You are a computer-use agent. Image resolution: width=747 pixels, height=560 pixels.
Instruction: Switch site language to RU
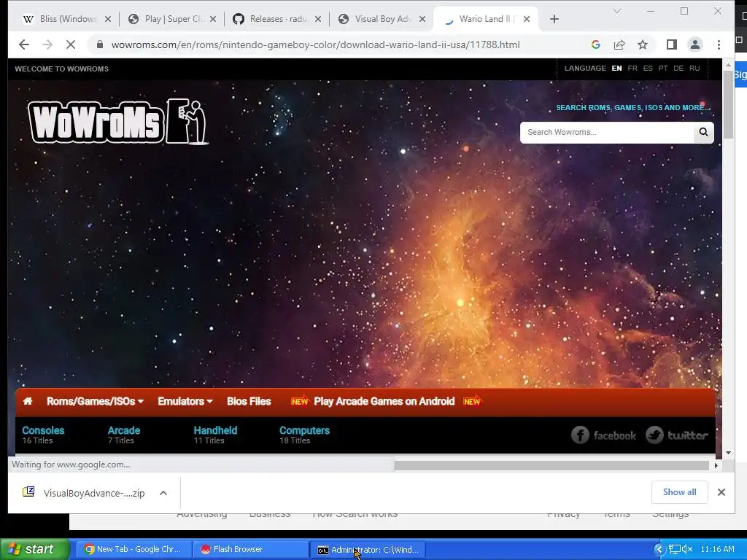tap(694, 68)
